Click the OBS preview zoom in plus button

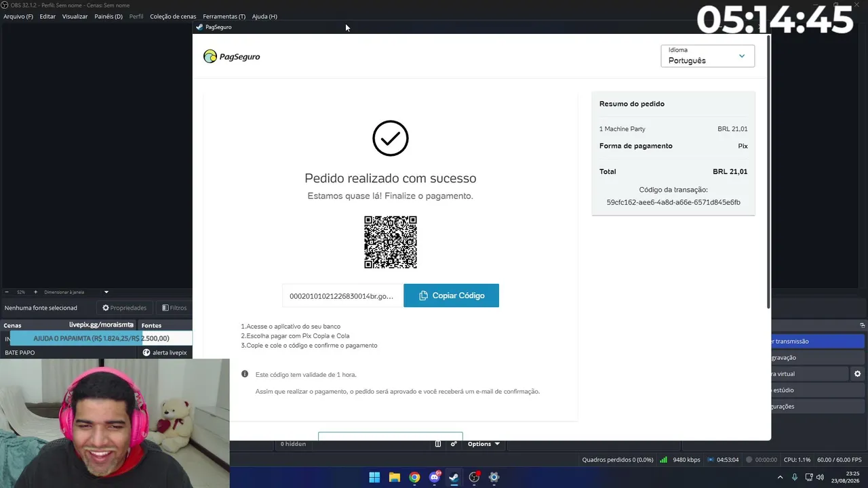pos(35,292)
